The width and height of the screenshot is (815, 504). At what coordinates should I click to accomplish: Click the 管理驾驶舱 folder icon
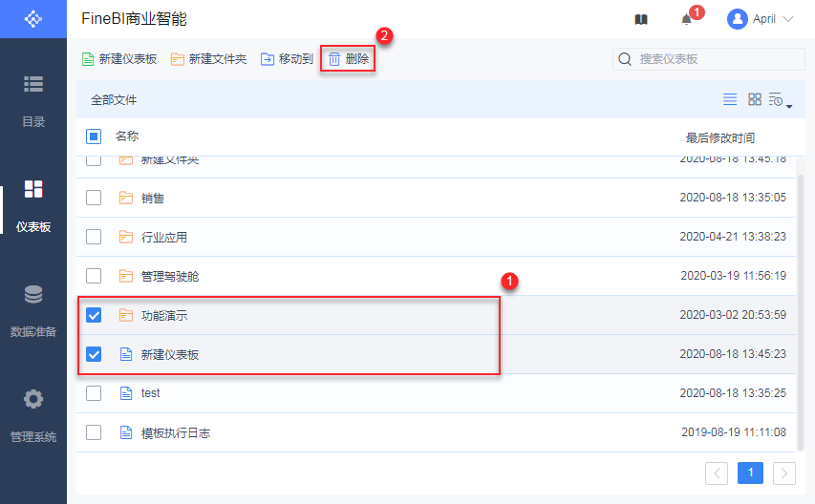pyautogui.click(x=126, y=276)
